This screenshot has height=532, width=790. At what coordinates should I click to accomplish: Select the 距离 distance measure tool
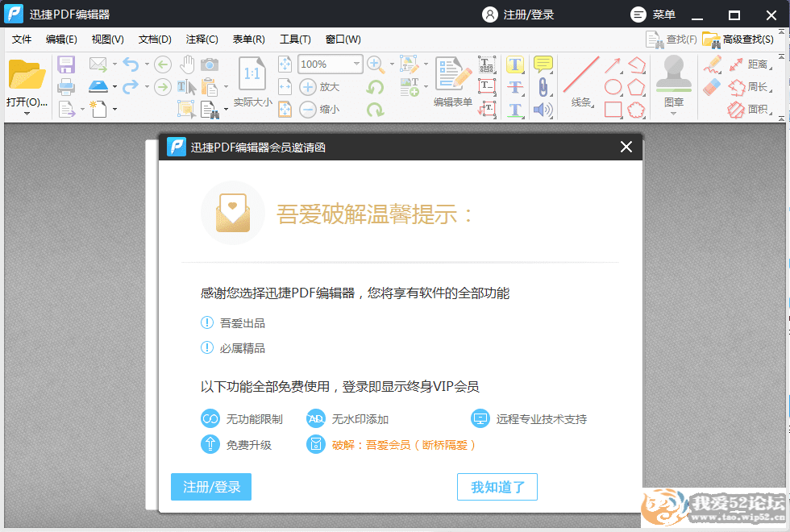749,64
